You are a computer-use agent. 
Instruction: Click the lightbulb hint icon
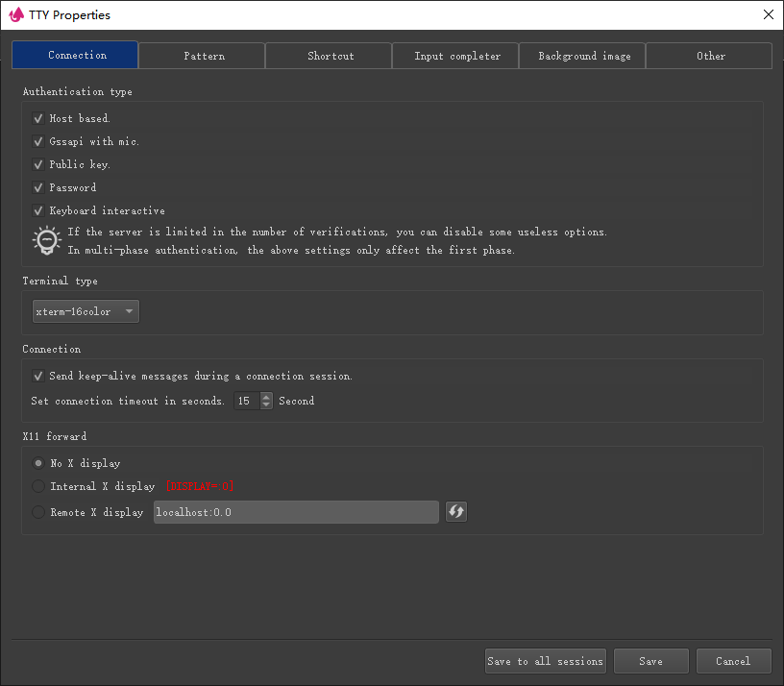point(45,240)
